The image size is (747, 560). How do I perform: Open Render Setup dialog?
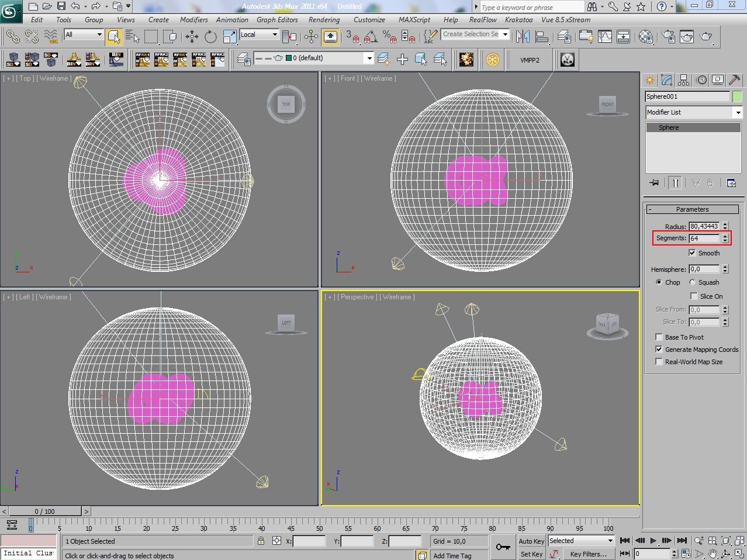(x=669, y=37)
